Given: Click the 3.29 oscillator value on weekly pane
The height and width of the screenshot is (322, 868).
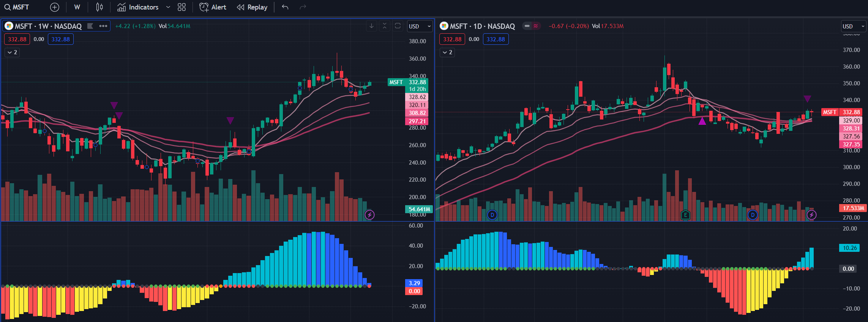Looking at the screenshot, I should (x=414, y=283).
